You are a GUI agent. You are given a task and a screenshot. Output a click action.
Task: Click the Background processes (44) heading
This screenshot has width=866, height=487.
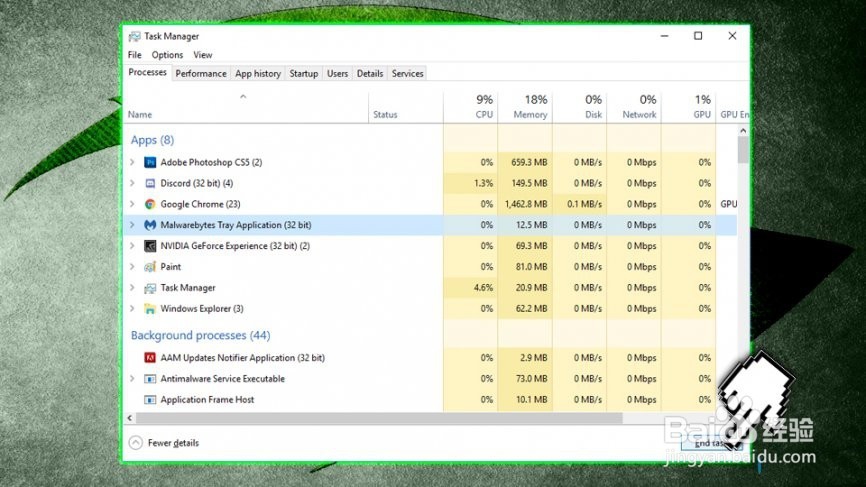point(200,335)
